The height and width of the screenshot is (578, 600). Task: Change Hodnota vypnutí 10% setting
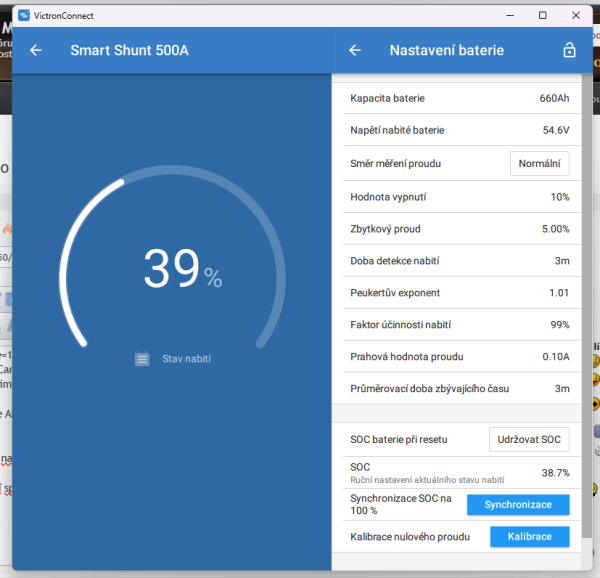460,197
